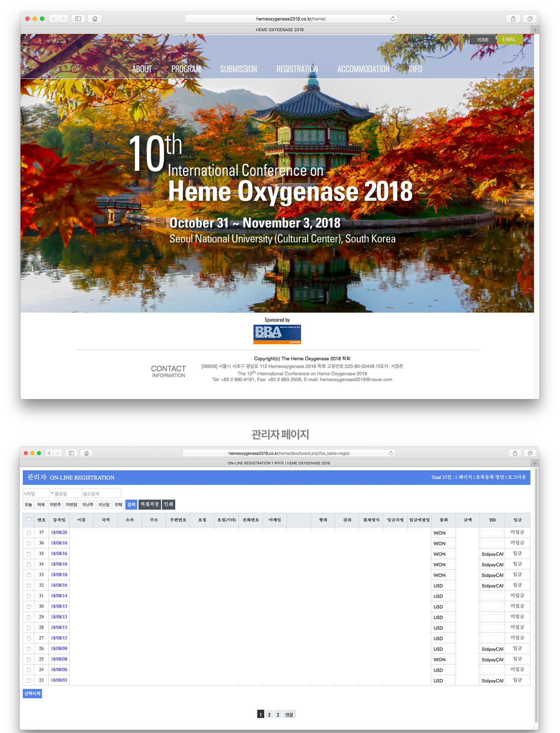This screenshot has height=733, width=560.
Task: Reload the admin registration page via the address bar icon
Action: coord(391,453)
